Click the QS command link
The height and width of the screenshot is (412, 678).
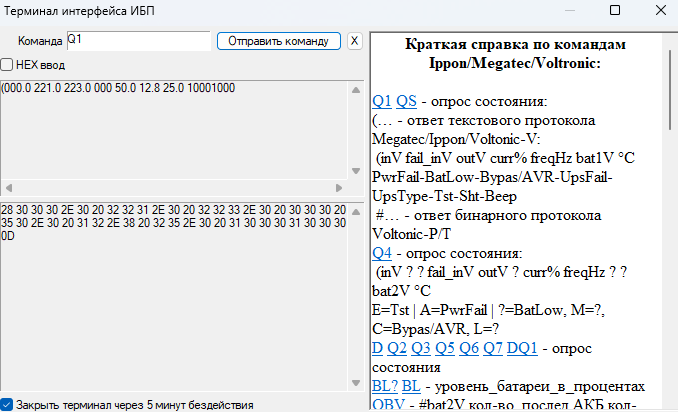pos(407,101)
